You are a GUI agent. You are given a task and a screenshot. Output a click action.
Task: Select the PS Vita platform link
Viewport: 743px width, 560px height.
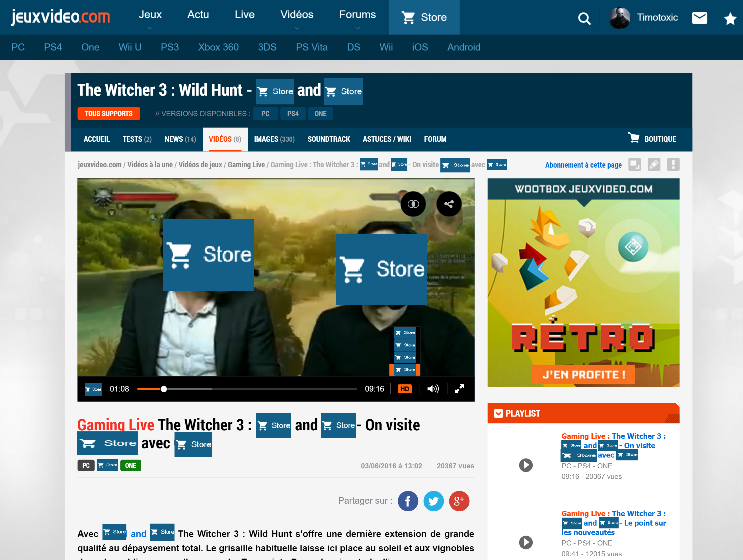point(311,47)
